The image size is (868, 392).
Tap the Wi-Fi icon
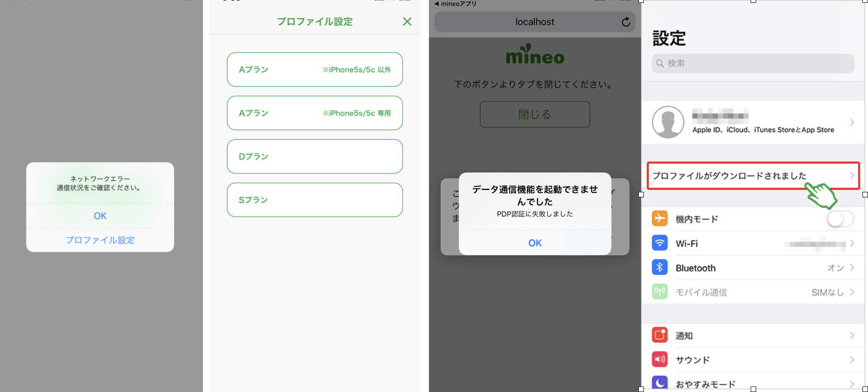click(660, 243)
